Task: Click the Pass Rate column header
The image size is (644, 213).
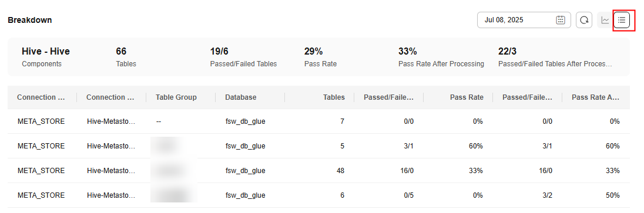Action: pyautogui.click(x=467, y=97)
